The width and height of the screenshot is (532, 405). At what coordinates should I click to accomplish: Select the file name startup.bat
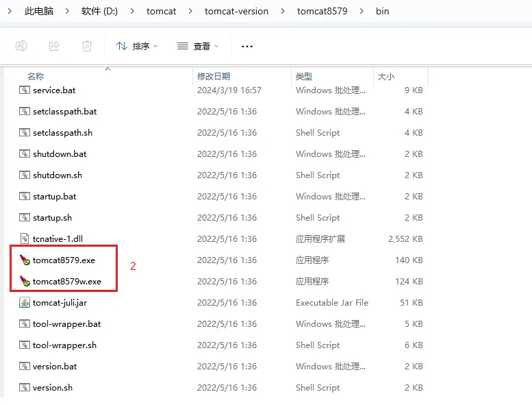(55, 196)
